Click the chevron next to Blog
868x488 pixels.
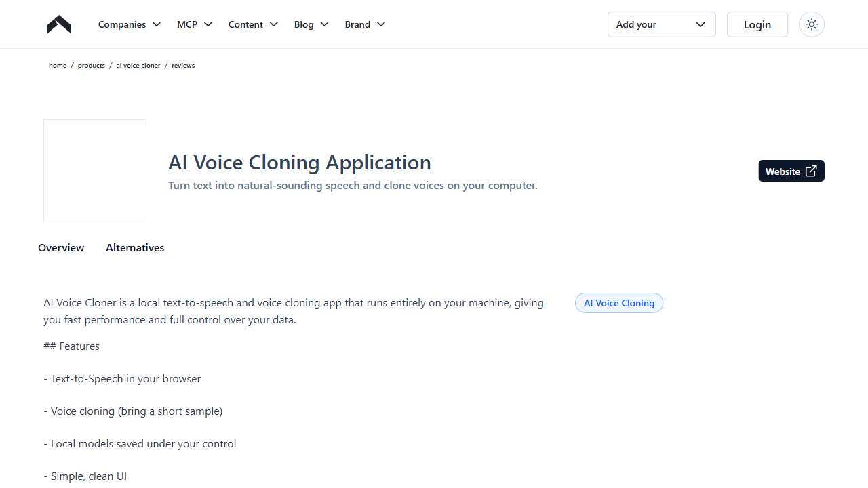click(x=324, y=24)
